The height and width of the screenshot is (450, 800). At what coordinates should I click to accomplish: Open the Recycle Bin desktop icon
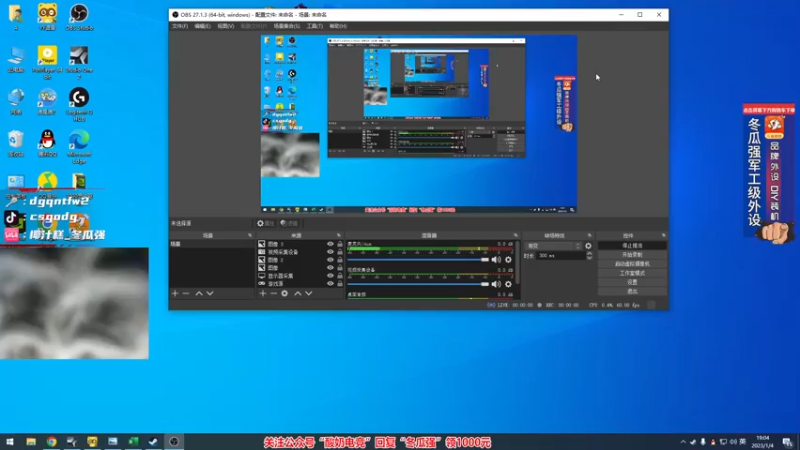tap(16, 143)
